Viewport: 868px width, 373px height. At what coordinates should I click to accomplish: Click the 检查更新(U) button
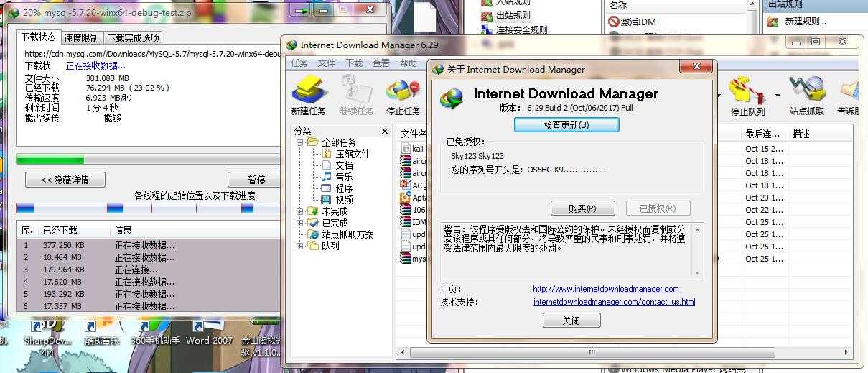tap(566, 125)
